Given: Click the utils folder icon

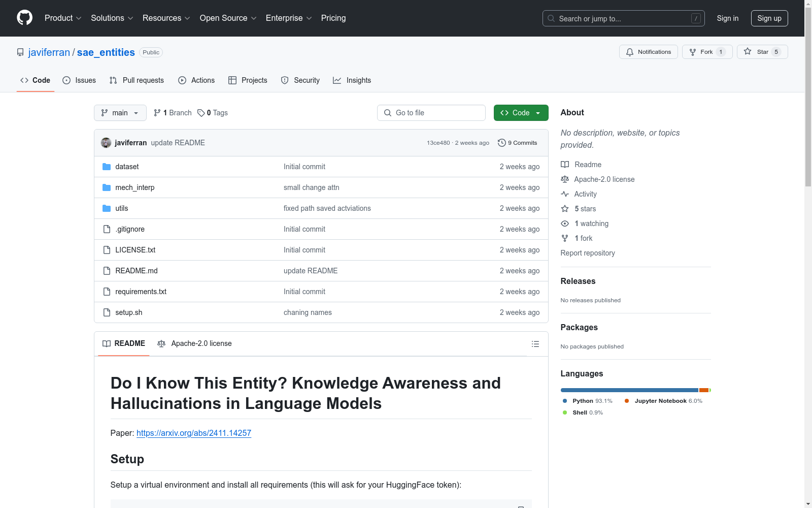Looking at the screenshot, I should 107,208.
